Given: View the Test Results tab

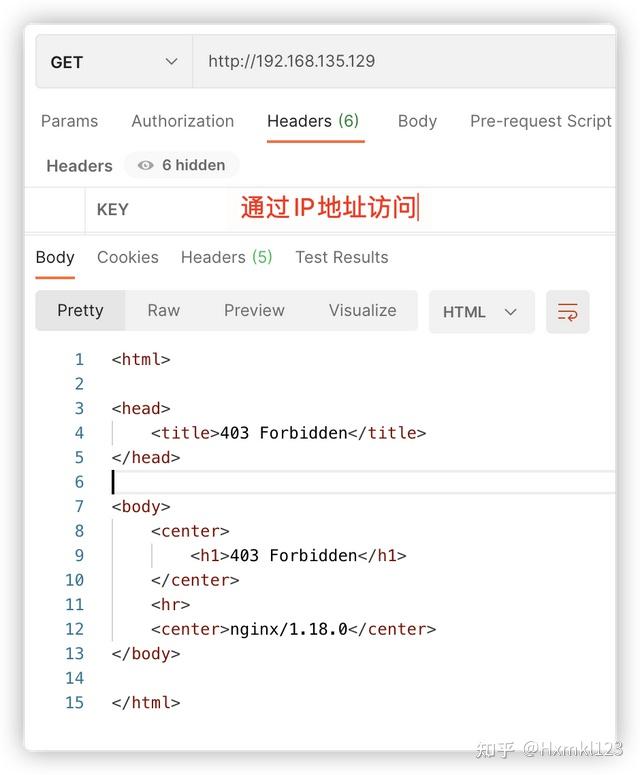Looking at the screenshot, I should point(341,257).
